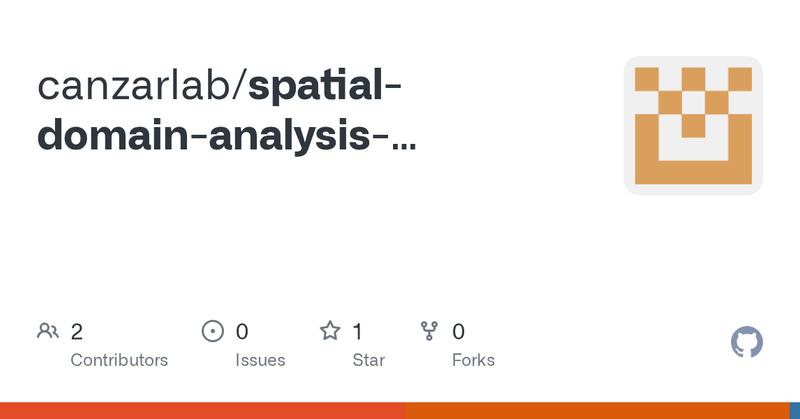This screenshot has height=419, width=800.
Task: Select the red segment of language bar
Action: click(203, 411)
